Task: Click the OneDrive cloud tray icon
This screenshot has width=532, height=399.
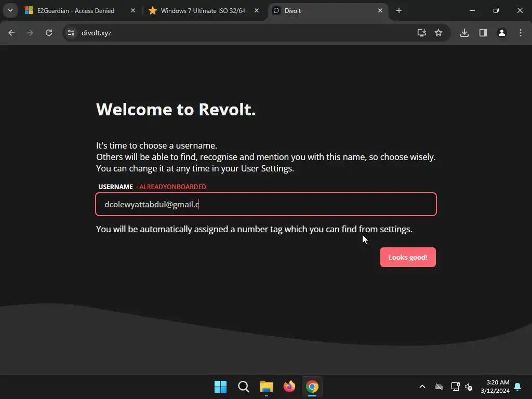Action: [439, 387]
